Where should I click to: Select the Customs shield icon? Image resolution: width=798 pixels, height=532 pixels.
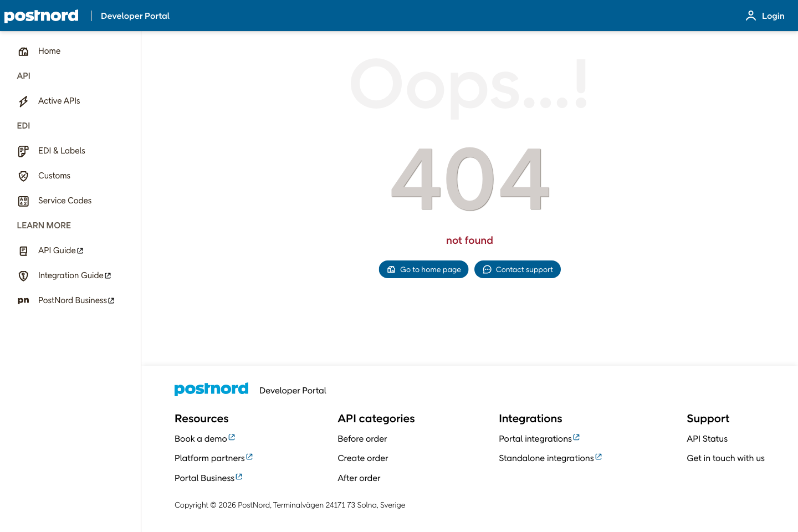click(23, 176)
